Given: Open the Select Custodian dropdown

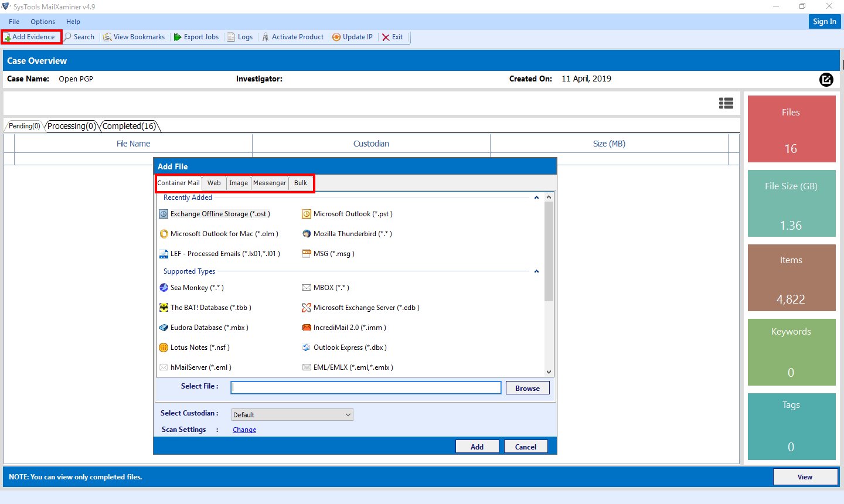Looking at the screenshot, I should [x=292, y=415].
